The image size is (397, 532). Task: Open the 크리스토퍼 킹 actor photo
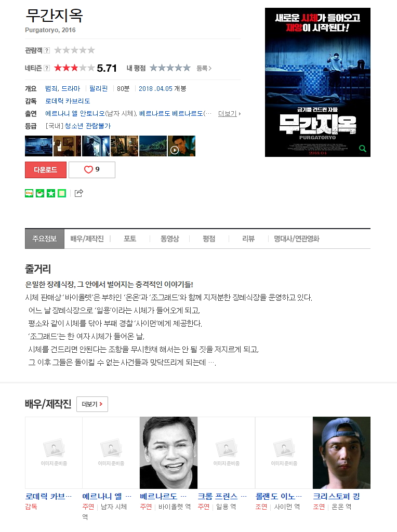point(341,453)
